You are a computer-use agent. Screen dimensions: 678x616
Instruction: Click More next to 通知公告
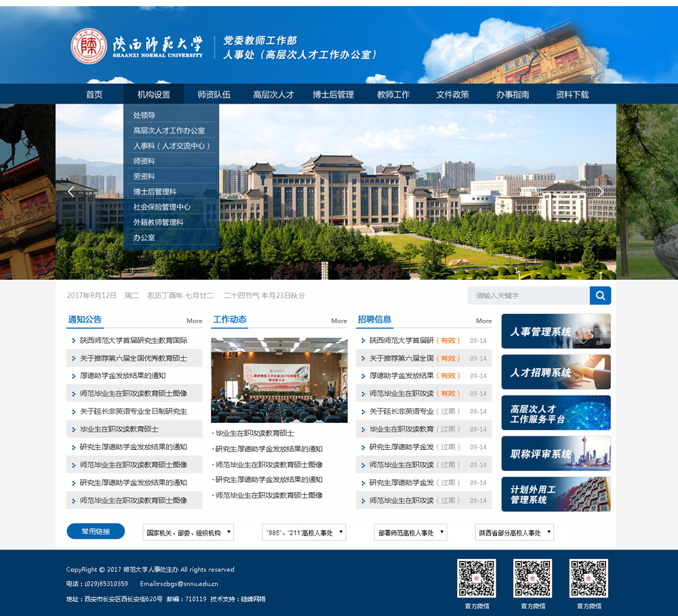pyautogui.click(x=194, y=321)
